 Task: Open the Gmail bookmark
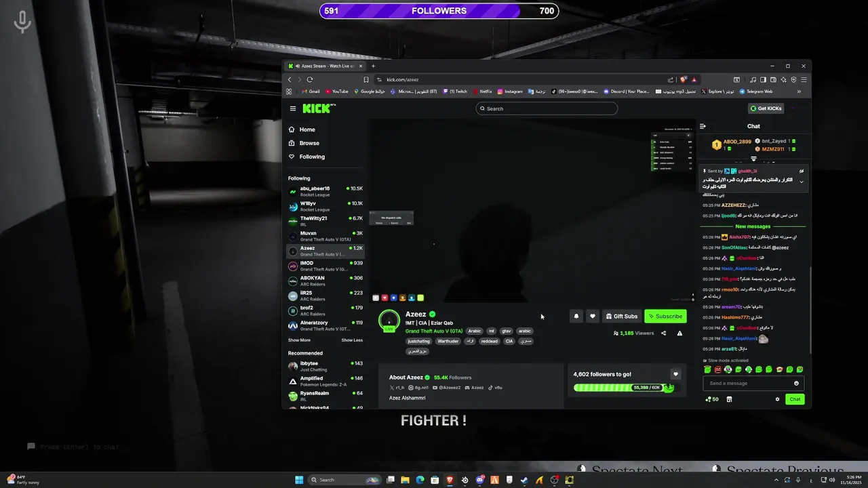pos(311,91)
